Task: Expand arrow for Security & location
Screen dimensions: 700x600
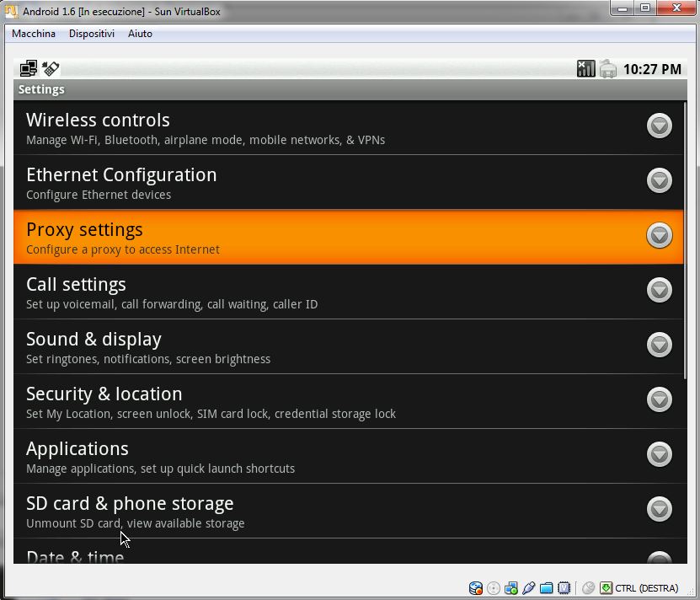Action: (660, 399)
